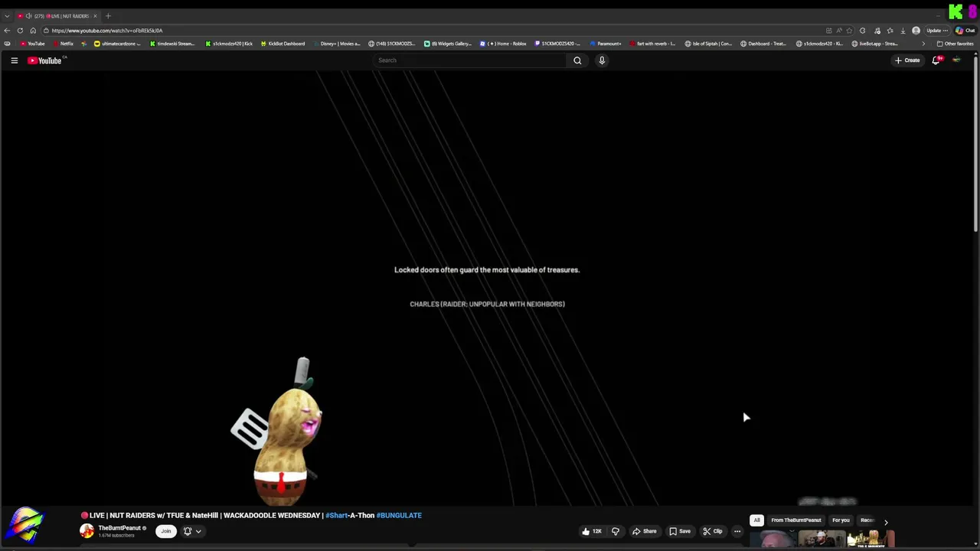The image size is (980, 551).
Task: Open a new browser tab
Action: pos(108,16)
